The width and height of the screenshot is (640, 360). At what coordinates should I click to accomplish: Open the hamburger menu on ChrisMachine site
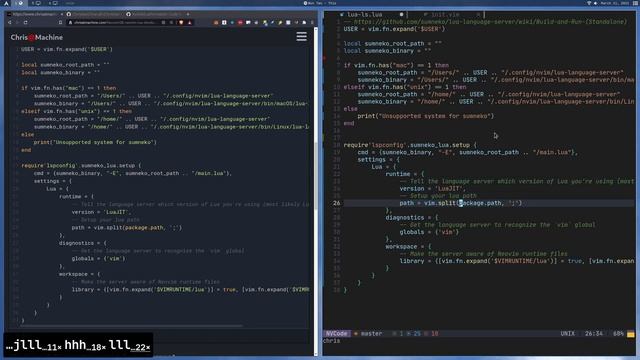(x=301, y=37)
